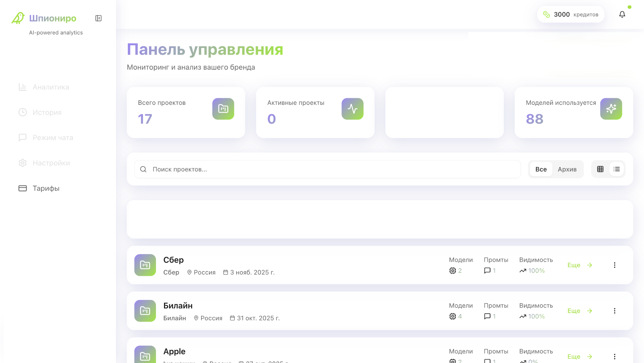644x363 pixels.
Task: Open the three-dot menu for Билайн project
Action: pos(615,311)
